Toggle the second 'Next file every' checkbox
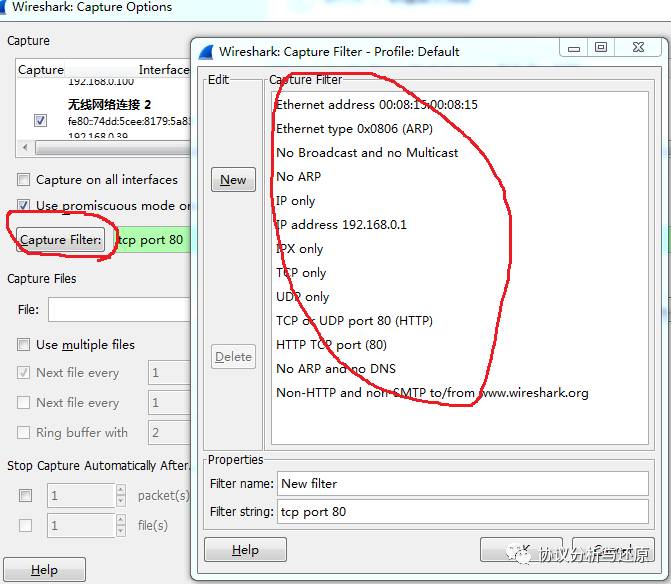The image size is (671, 584). (24, 402)
